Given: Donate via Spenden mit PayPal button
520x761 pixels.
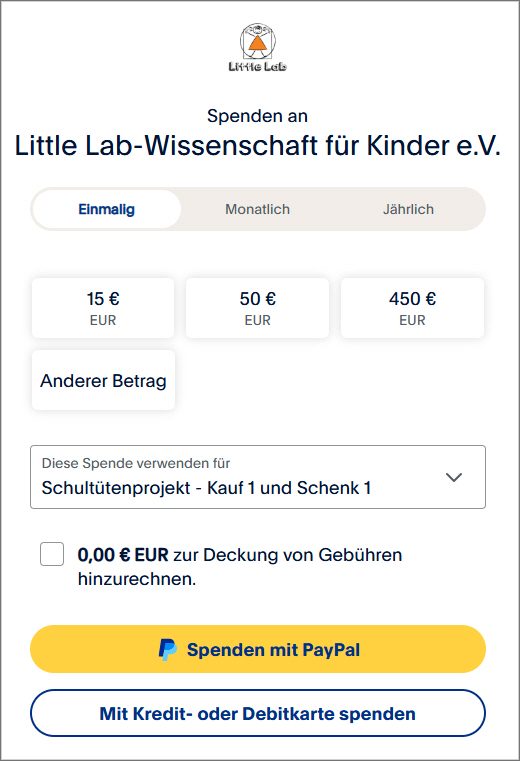Looking at the screenshot, I should (x=258, y=649).
